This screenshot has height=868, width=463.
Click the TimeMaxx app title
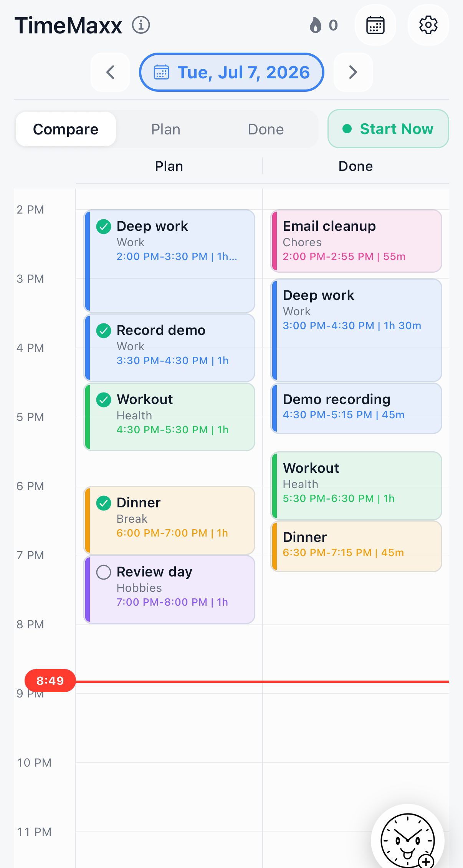tap(68, 26)
